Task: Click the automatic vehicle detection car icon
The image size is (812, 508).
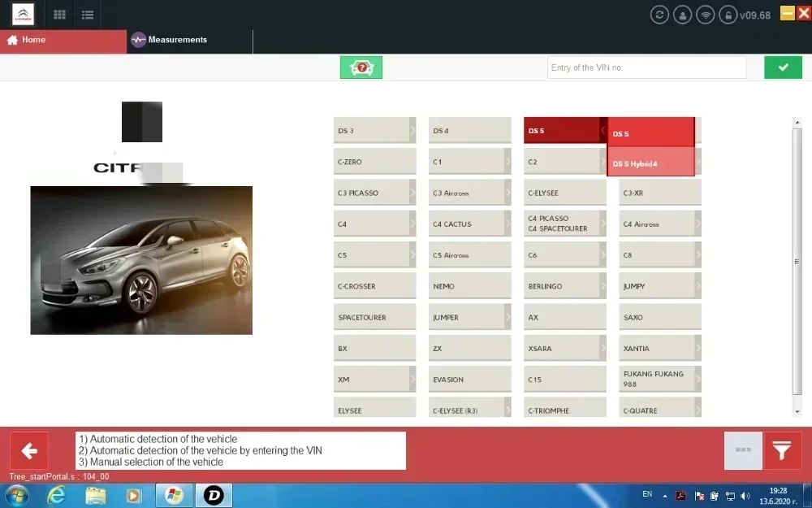Action: 361,67
